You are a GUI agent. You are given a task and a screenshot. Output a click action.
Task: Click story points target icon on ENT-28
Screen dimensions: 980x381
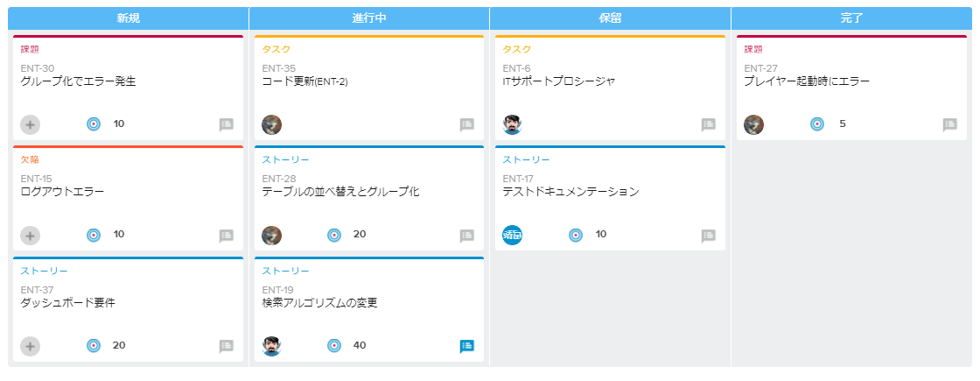(333, 235)
